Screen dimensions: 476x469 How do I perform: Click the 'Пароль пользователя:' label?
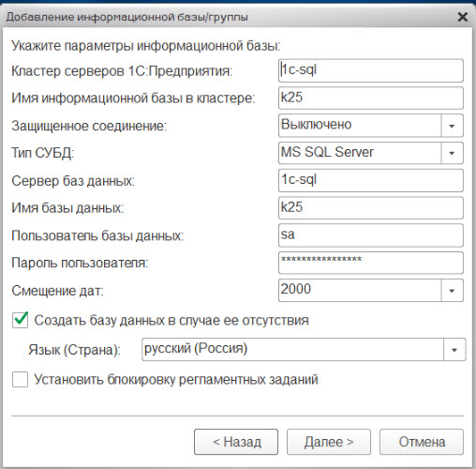(80, 263)
